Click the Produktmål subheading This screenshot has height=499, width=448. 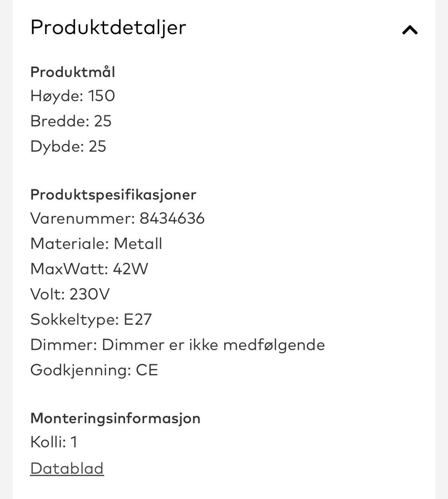[x=72, y=71]
